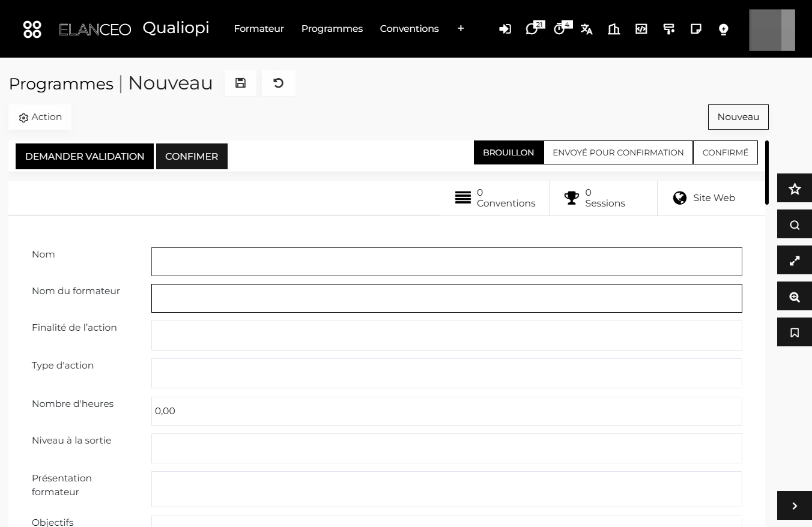The width and height of the screenshot is (812, 527).
Task: Click the Nom du formateur input field
Action: [x=447, y=298]
